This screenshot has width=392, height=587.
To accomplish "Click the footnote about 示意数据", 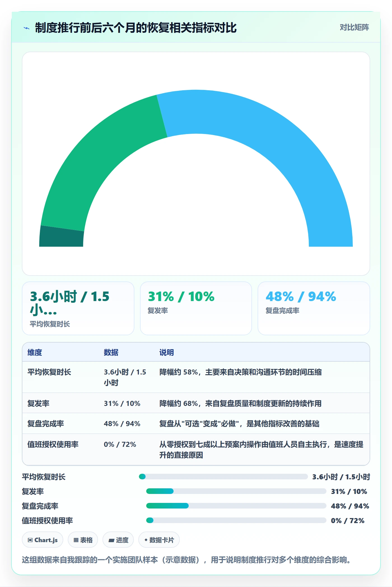I will (186, 560).
